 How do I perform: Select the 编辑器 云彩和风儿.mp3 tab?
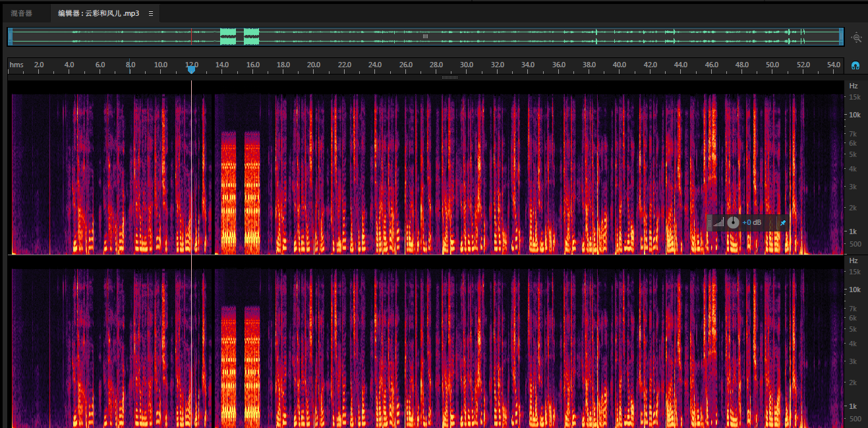pos(98,13)
